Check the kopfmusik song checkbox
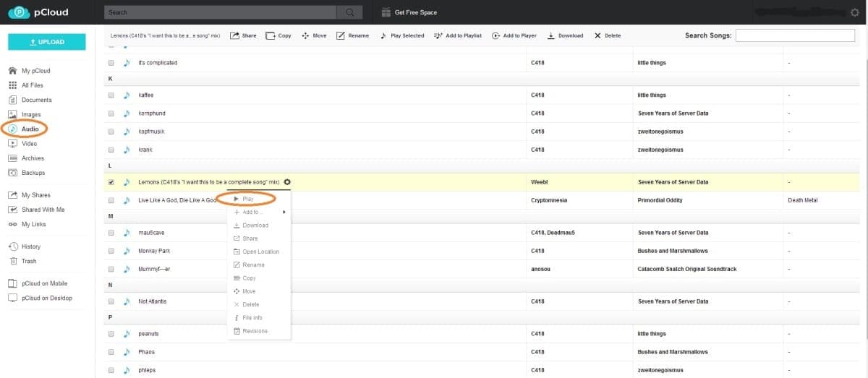 111,132
